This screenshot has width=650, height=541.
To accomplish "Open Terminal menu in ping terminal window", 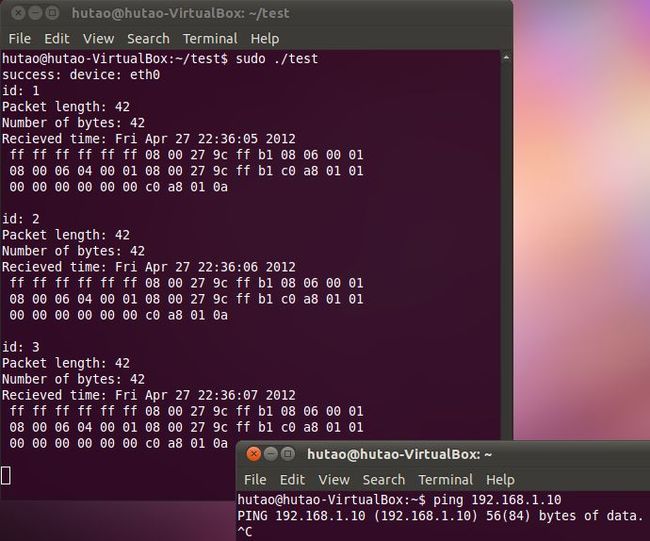I will (x=445, y=480).
